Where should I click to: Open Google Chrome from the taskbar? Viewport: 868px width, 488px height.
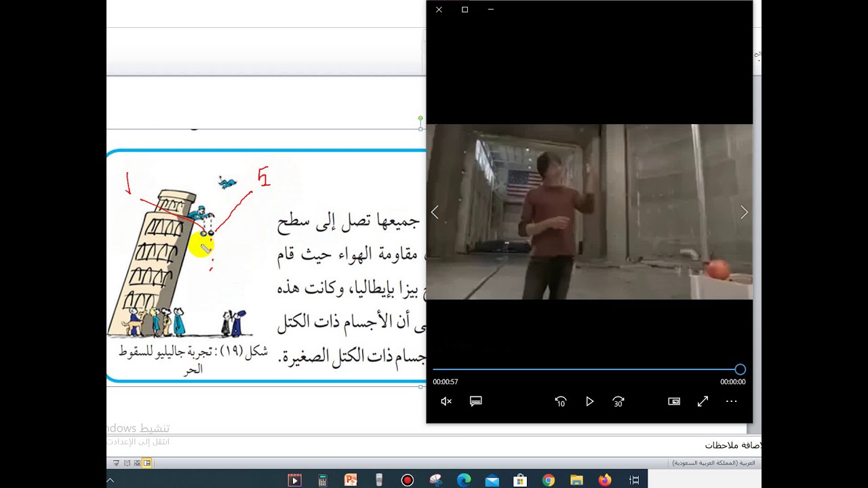(549, 480)
